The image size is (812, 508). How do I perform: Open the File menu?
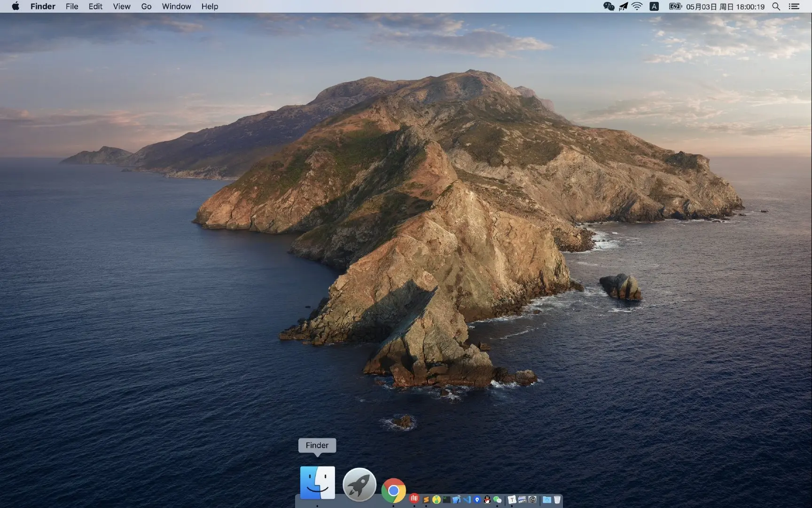pyautogui.click(x=72, y=6)
